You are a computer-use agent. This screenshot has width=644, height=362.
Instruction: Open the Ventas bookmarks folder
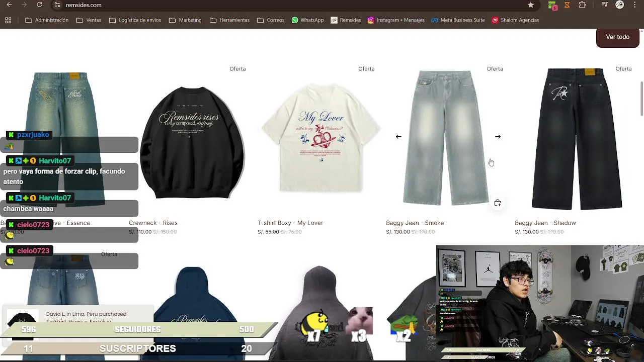pyautogui.click(x=89, y=20)
